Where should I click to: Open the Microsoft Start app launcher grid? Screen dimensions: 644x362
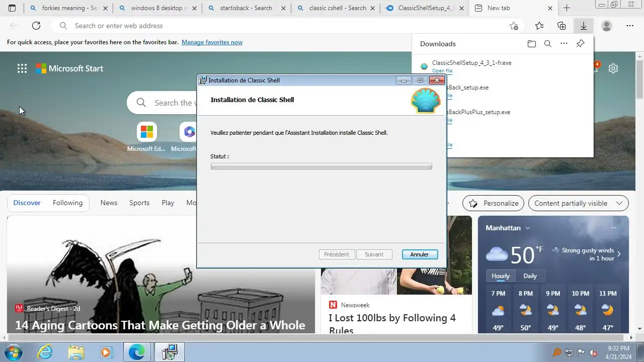click(22, 68)
